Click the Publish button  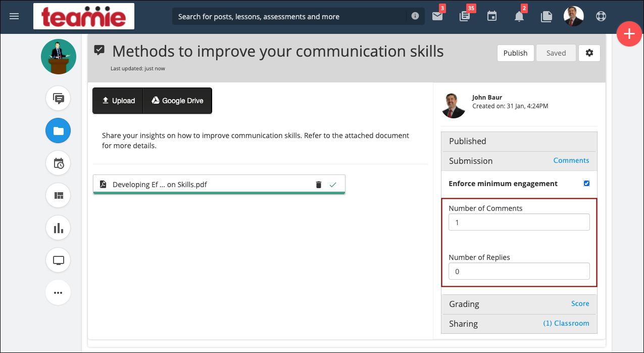pos(515,53)
